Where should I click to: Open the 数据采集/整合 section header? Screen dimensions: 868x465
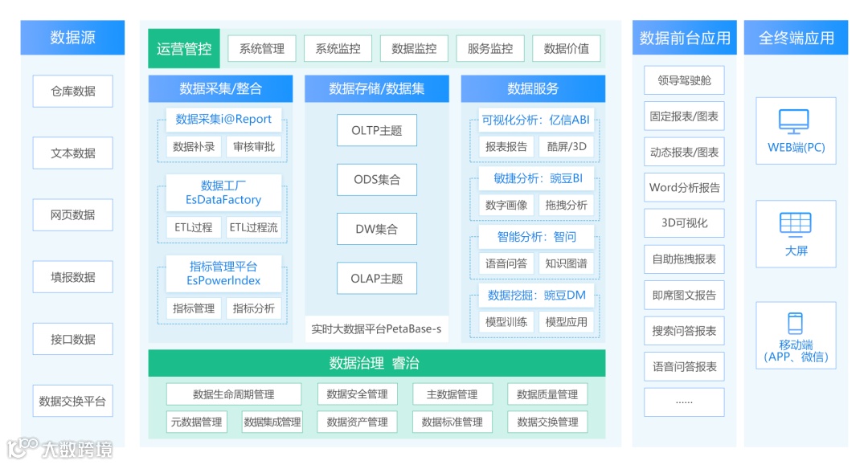click(220, 88)
